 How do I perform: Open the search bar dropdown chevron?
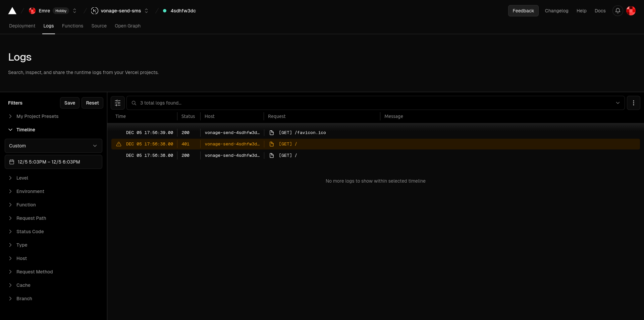pyautogui.click(x=618, y=103)
